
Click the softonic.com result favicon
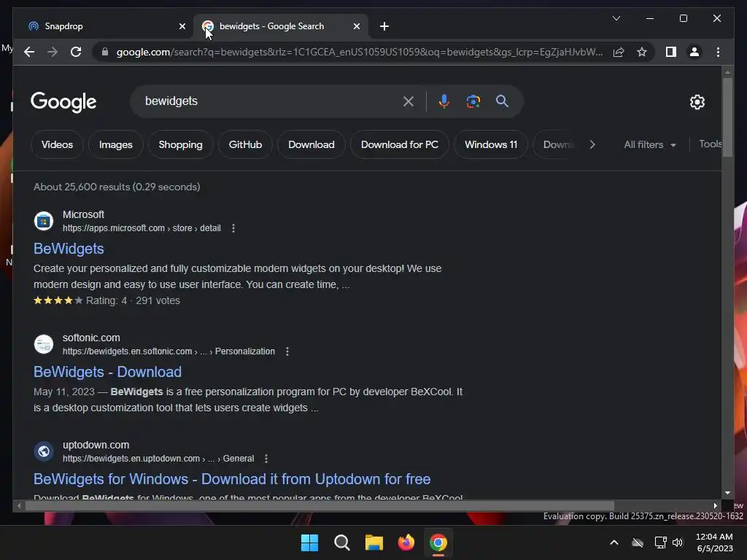tap(43, 344)
